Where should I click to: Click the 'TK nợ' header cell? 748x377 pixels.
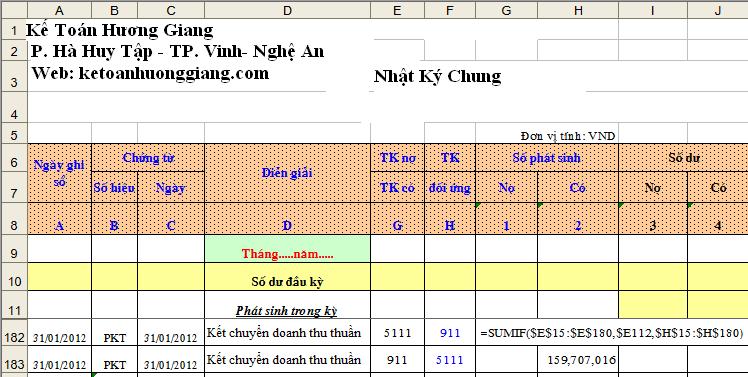[x=397, y=158]
